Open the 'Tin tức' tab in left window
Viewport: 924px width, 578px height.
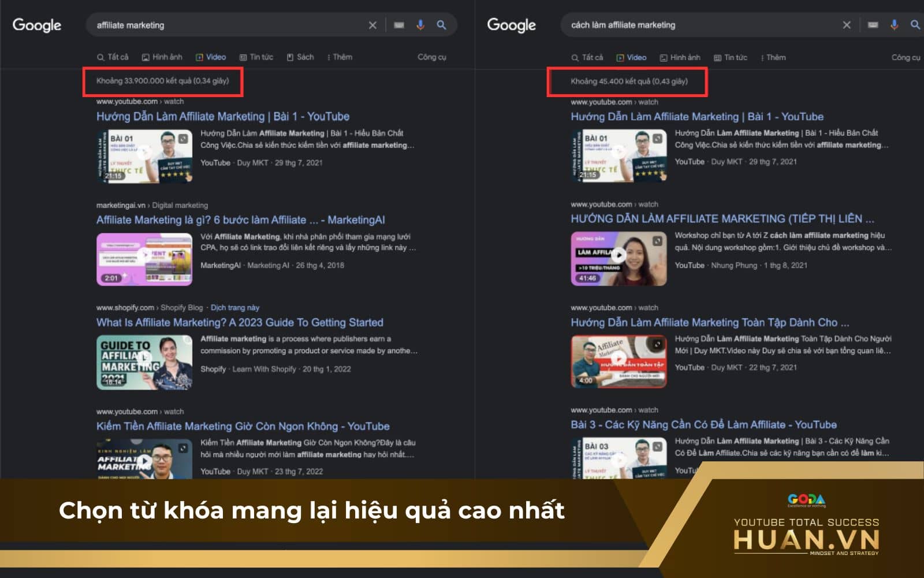(x=256, y=57)
